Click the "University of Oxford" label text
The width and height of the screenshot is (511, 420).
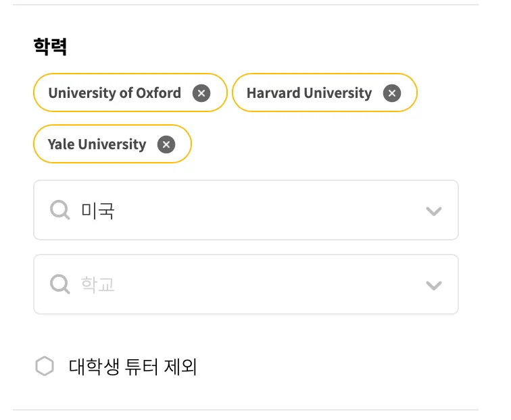coord(115,93)
